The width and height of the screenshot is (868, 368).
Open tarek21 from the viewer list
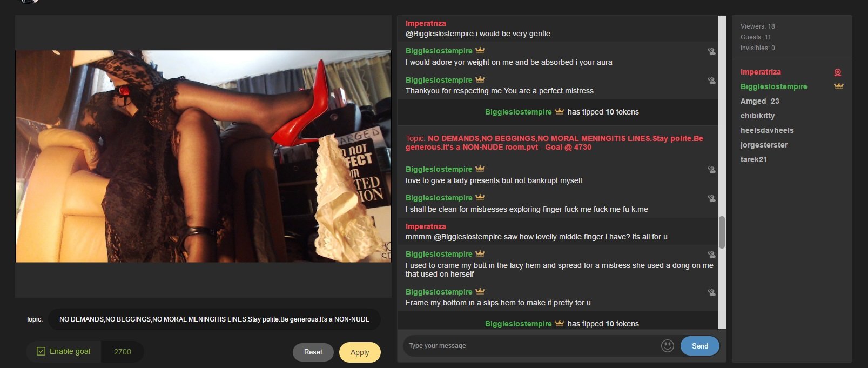point(753,159)
